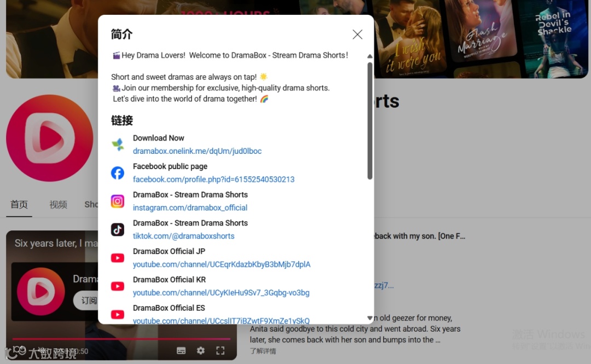The image size is (591, 364).
Task: Click the dialog scrollbar down arrow
Action: coord(370,318)
